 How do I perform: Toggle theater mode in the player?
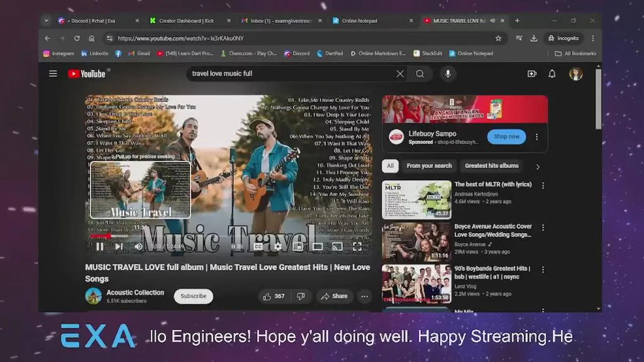[317, 246]
